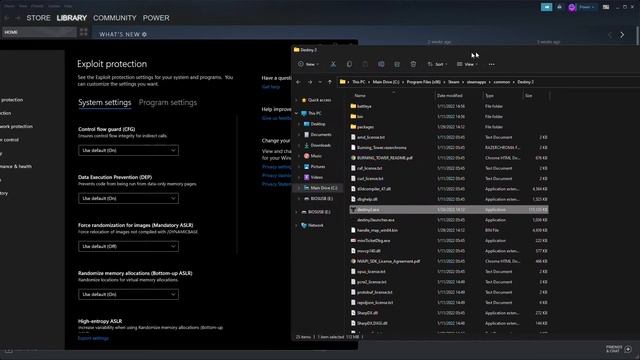
Task: Open the Sort dropdown in Explorer
Action: pyautogui.click(x=437, y=64)
